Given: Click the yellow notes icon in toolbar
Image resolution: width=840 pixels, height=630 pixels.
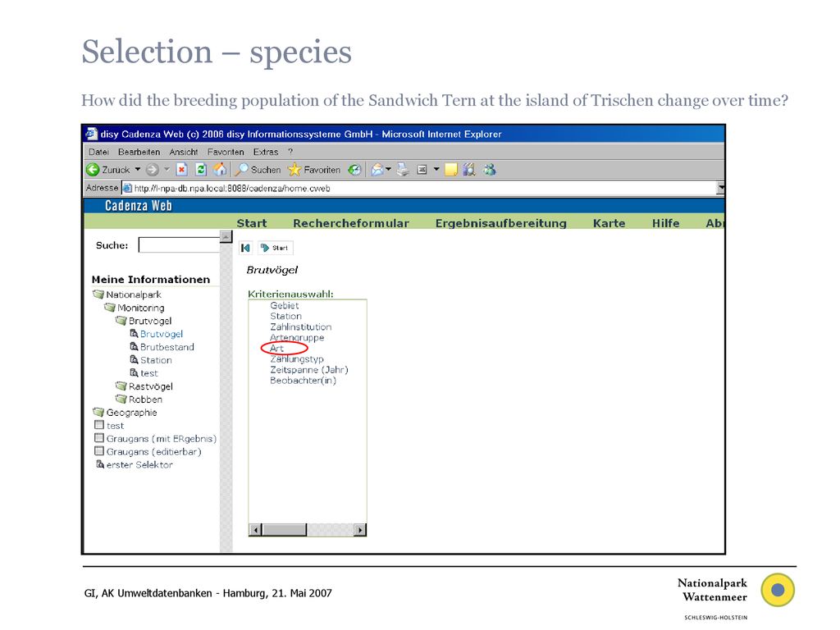Looking at the screenshot, I should coord(451,170).
